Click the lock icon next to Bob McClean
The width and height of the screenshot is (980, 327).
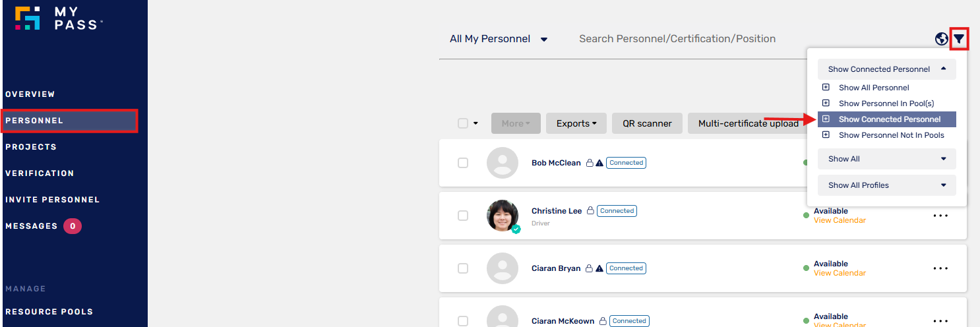[x=590, y=163]
